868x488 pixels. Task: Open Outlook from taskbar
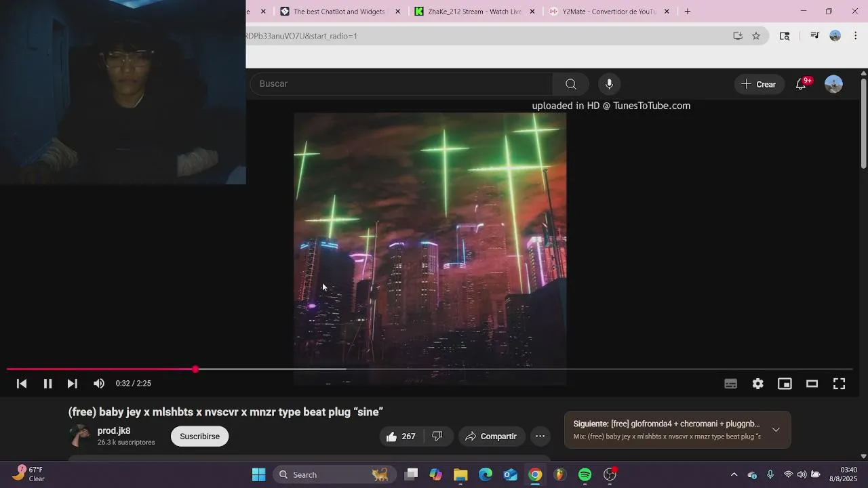pos(511,474)
